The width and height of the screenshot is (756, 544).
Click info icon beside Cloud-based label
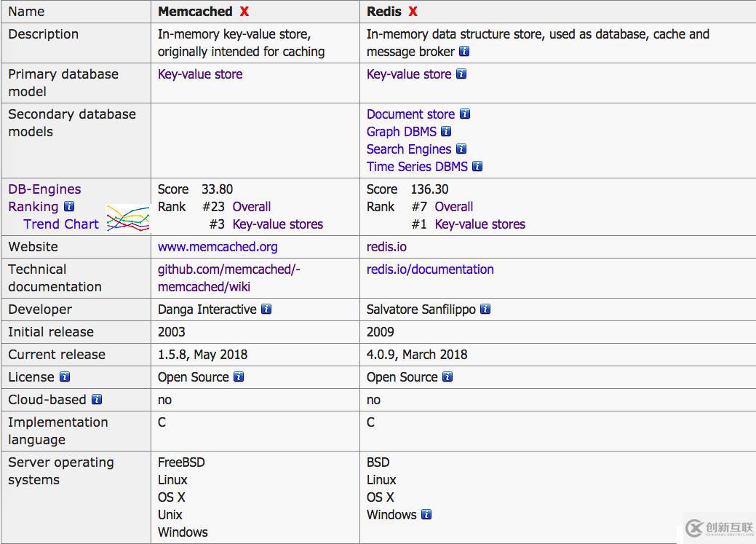pos(97,400)
